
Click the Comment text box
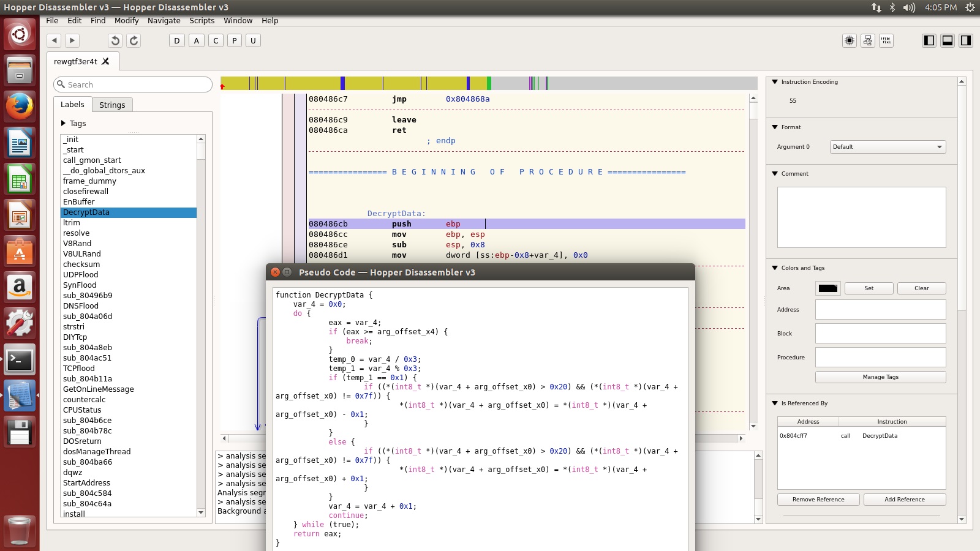(861, 217)
